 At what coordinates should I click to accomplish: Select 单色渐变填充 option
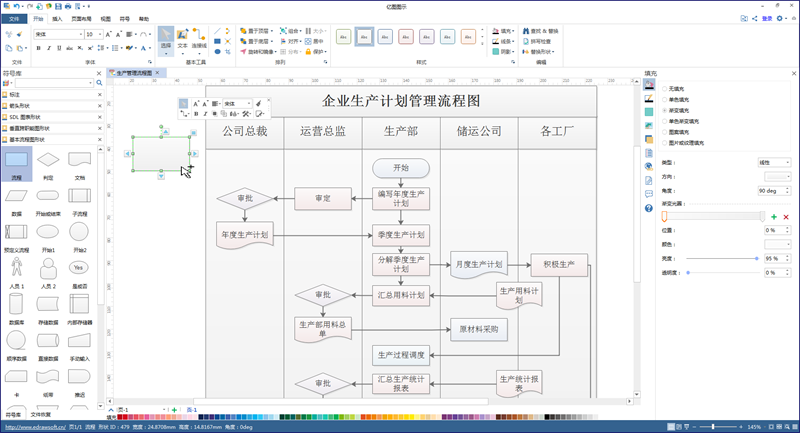pos(681,121)
